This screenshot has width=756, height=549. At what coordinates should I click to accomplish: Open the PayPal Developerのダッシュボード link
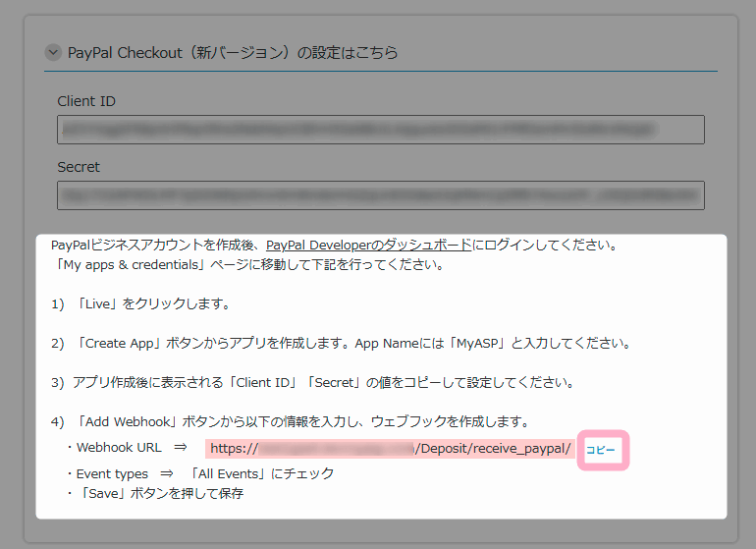369,245
